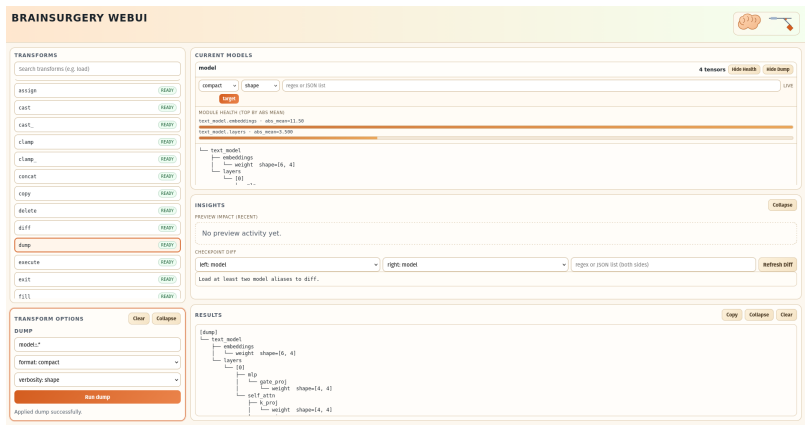
Task: Click k_proj in Results tree
Action: click(269, 403)
